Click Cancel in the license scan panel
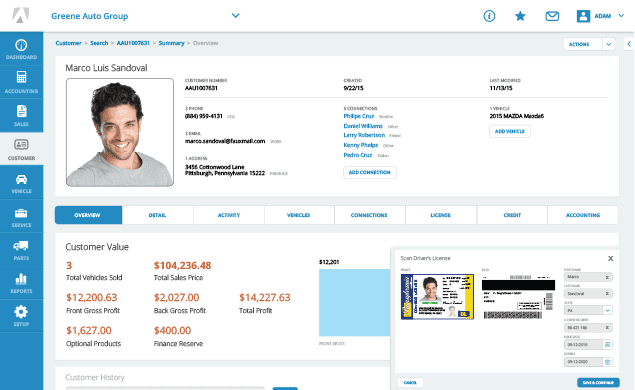The image size is (635, 390). [410, 382]
